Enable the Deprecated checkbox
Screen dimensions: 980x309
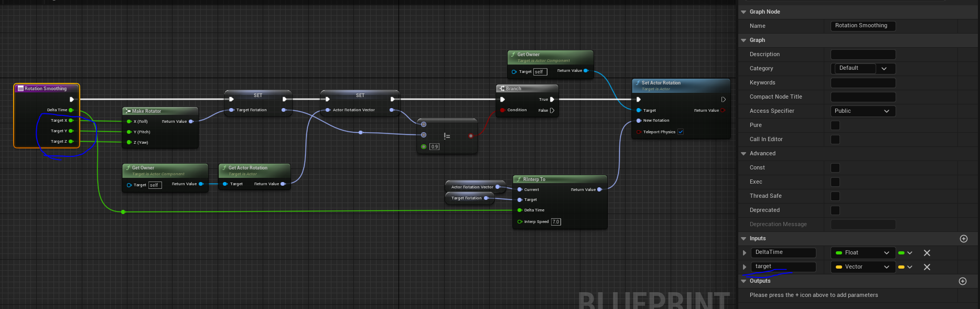coord(835,210)
